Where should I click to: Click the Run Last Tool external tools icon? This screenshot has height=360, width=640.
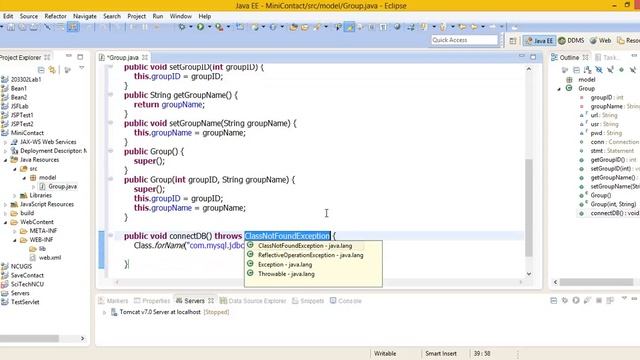pos(219,27)
